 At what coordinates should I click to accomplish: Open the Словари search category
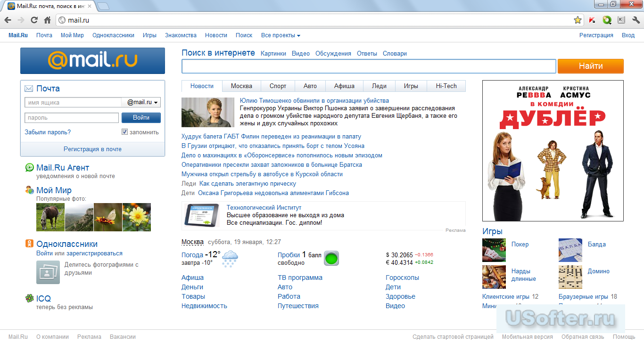pyautogui.click(x=395, y=54)
